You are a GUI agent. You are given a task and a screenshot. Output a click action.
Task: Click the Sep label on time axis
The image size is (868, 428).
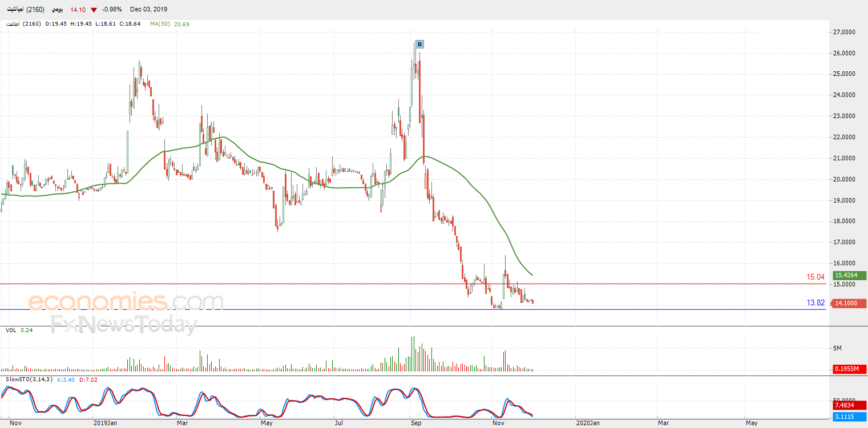coord(416,423)
